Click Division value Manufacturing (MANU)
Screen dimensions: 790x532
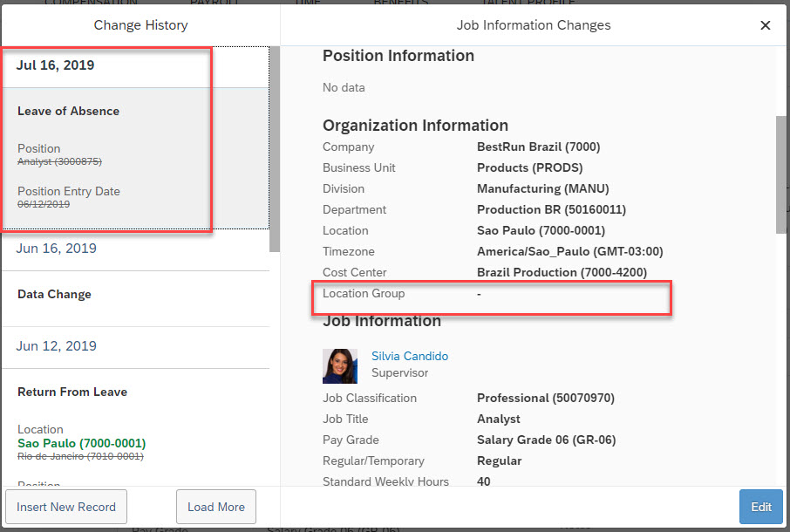click(x=543, y=189)
